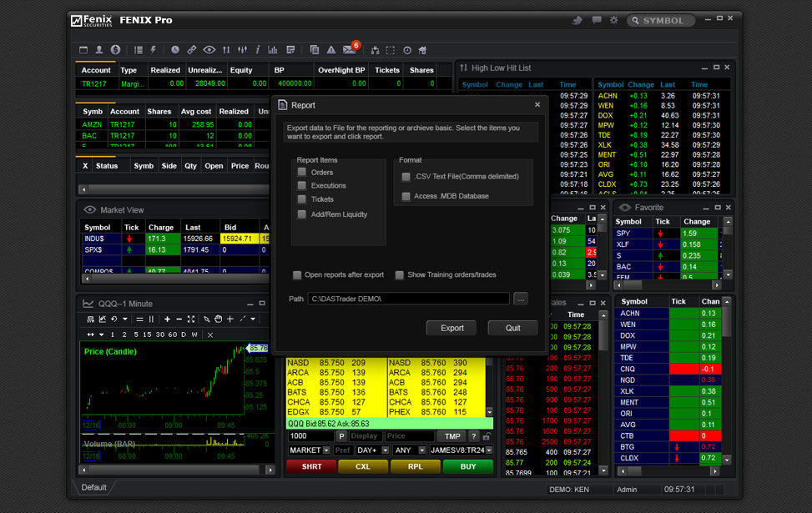Switch to the Default layout tab
Image resolution: width=812 pixels, height=513 pixels.
point(93,487)
